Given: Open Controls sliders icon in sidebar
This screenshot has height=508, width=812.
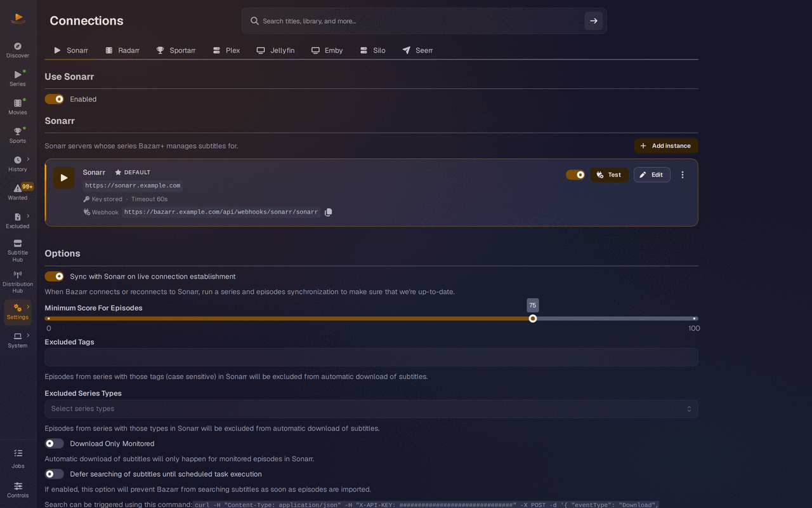Looking at the screenshot, I should 18,486.
